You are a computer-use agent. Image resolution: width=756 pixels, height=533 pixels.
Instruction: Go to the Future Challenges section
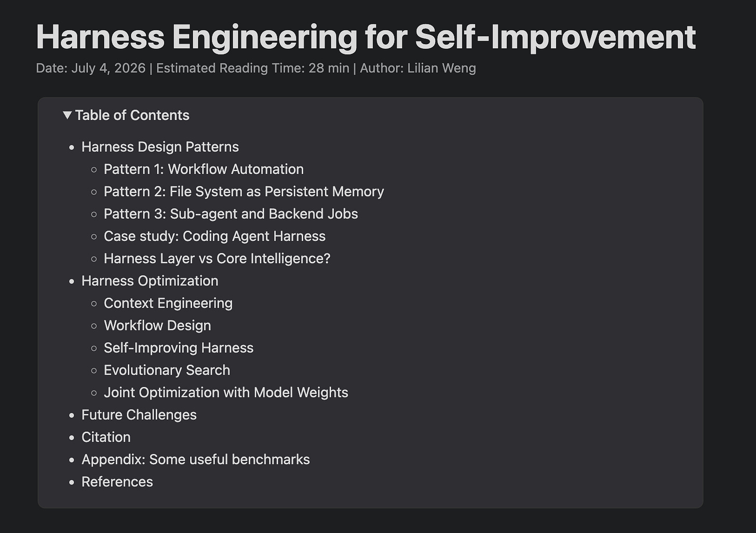(x=139, y=415)
